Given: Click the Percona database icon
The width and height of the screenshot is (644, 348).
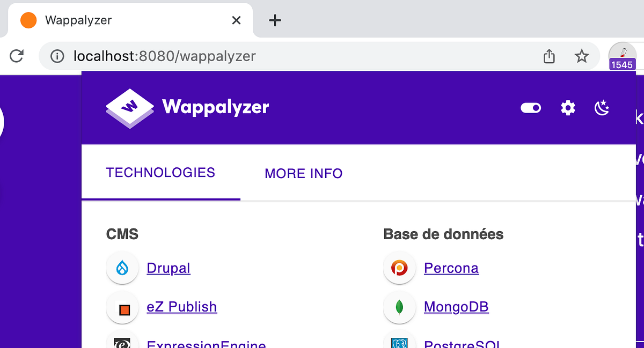Looking at the screenshot, I should tap(399, 268).
